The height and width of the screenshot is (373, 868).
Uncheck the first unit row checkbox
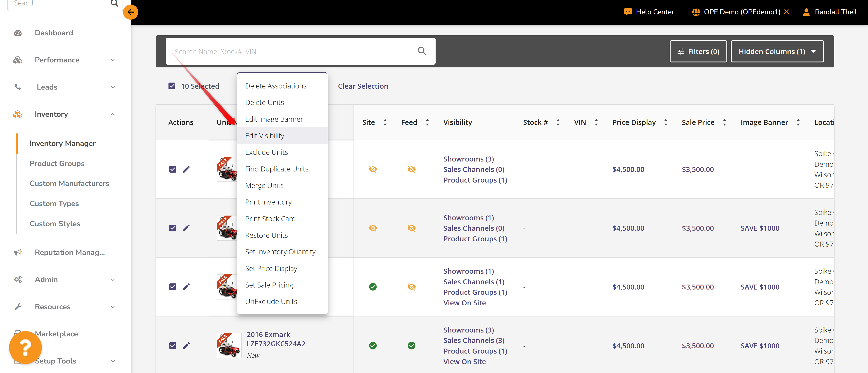pos(173,169)
